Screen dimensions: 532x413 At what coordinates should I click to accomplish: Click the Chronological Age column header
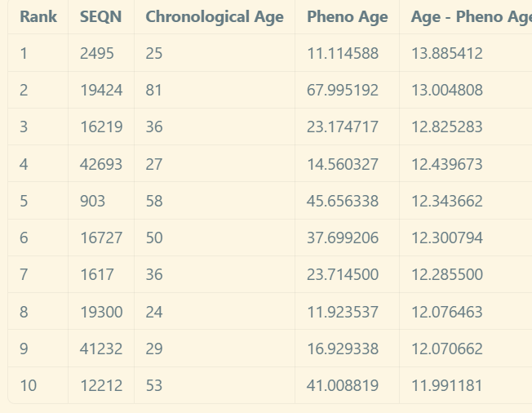point(215,16)
